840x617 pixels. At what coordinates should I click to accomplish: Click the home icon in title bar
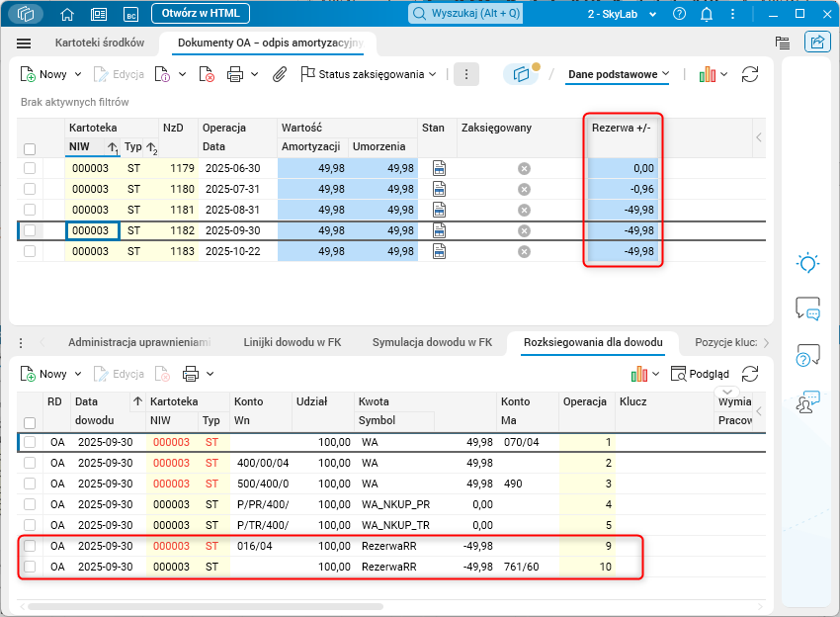click(67, 14)
